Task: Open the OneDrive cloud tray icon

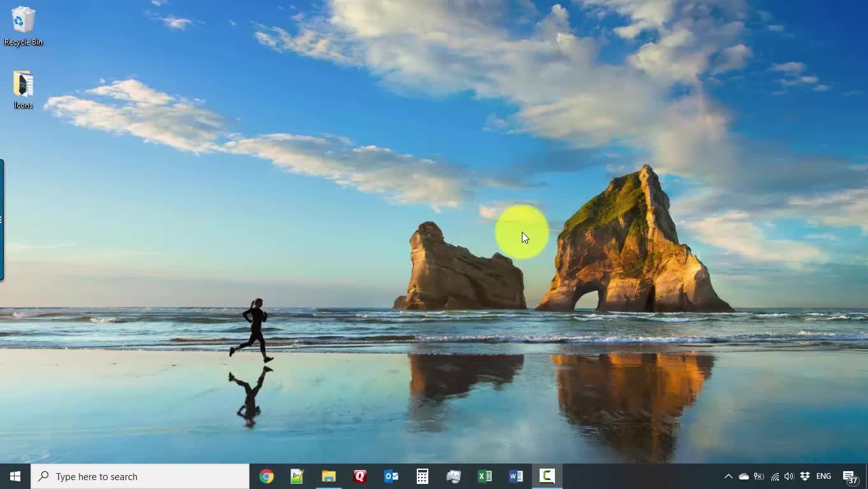Action: click(x=743, y=476)
